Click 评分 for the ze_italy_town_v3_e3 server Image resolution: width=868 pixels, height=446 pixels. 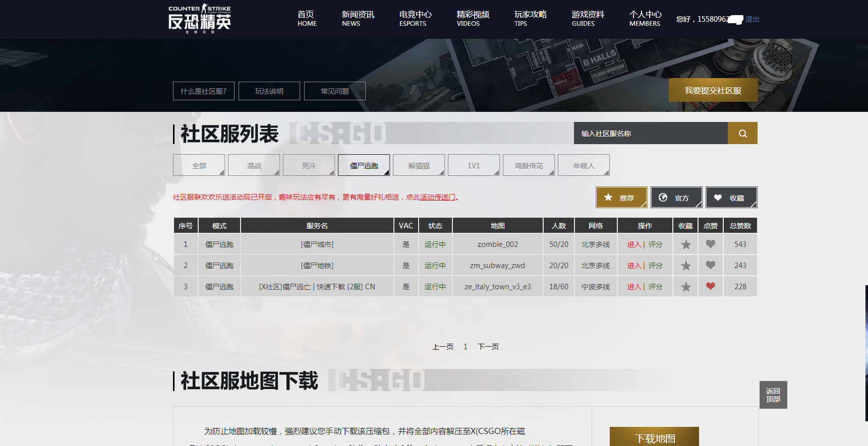[x=655, y=287]
